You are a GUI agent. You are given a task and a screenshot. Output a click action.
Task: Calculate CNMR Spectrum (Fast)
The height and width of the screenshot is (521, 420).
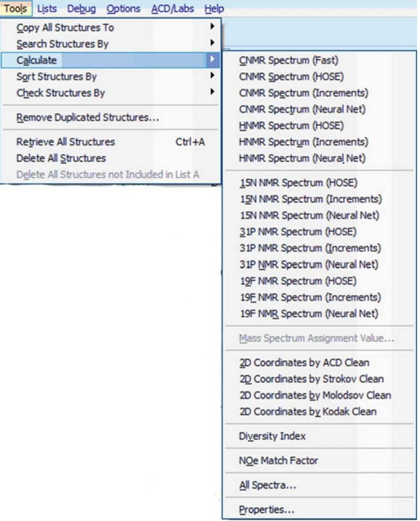click(x=319, y=61)
